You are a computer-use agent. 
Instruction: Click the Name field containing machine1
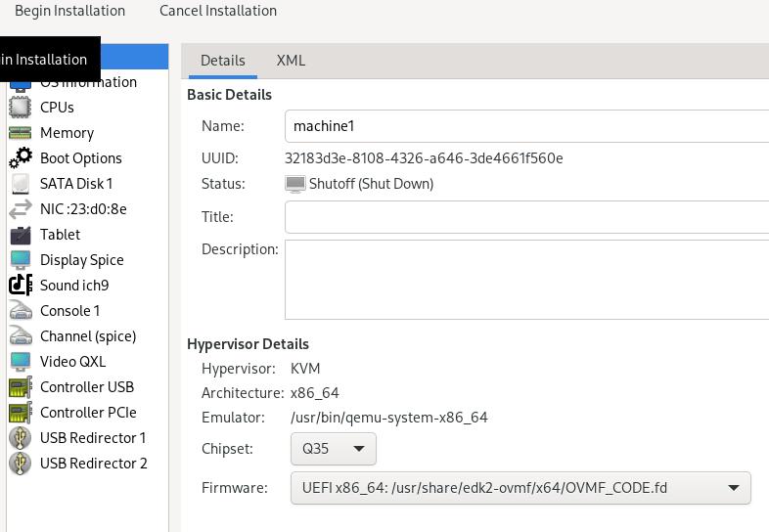[526, 126]
